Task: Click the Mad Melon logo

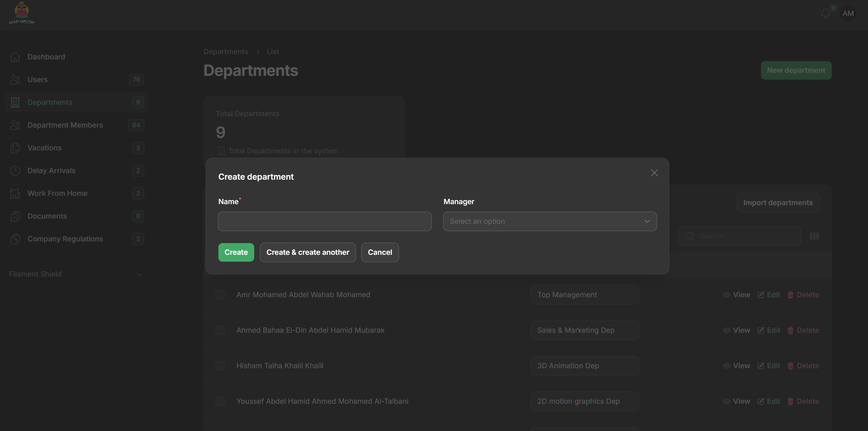Action: [21, 13]
